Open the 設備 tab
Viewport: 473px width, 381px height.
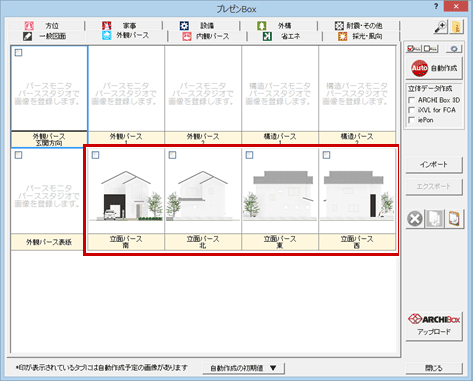(201, 26)
